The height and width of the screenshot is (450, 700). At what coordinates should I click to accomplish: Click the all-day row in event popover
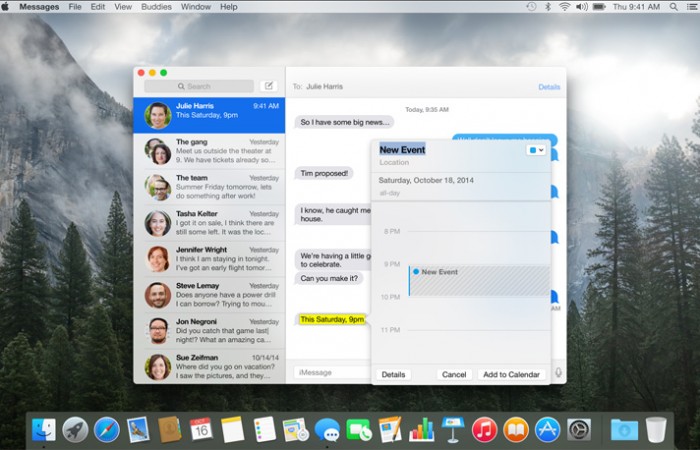460,193
